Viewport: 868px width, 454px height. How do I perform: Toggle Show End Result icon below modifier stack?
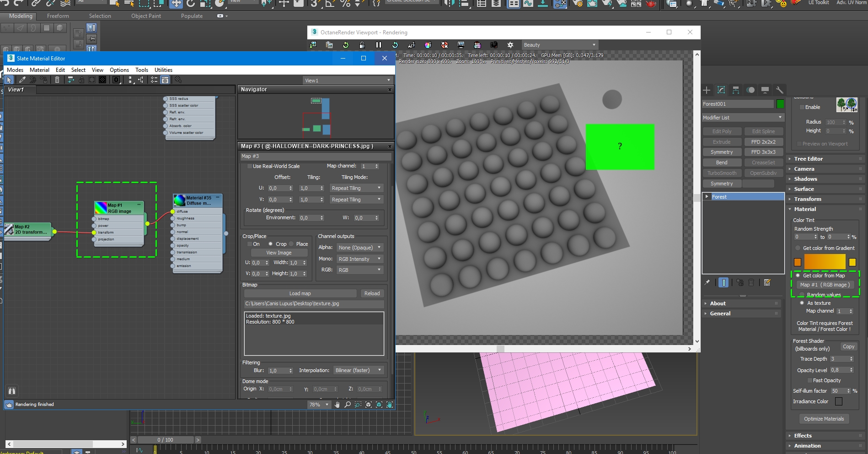click(723, 282)
